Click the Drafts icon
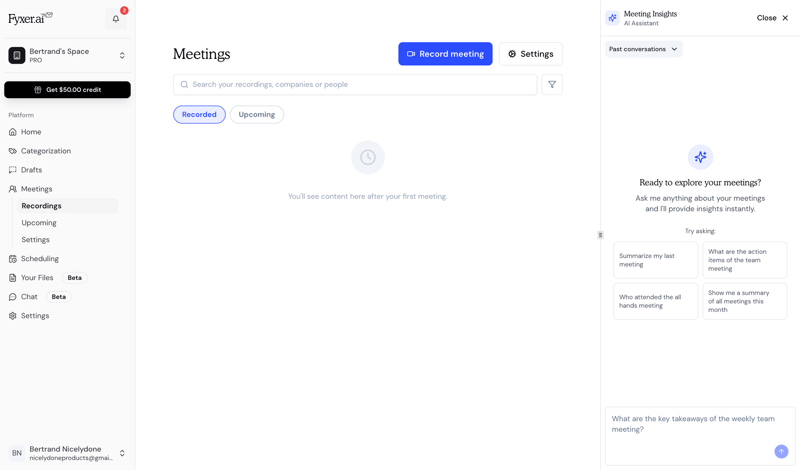The height and width of the screenshot is (470, 800). (13, 169)
